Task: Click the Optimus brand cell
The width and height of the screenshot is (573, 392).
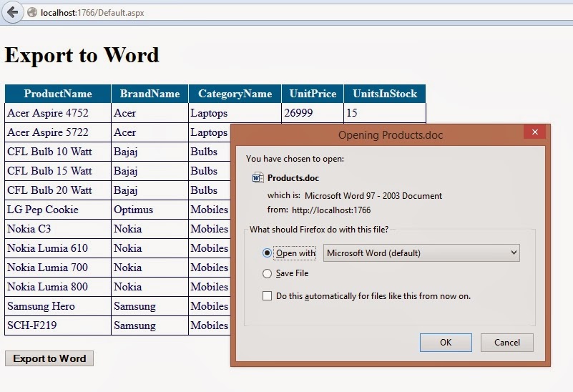Action: coord(150,210)
